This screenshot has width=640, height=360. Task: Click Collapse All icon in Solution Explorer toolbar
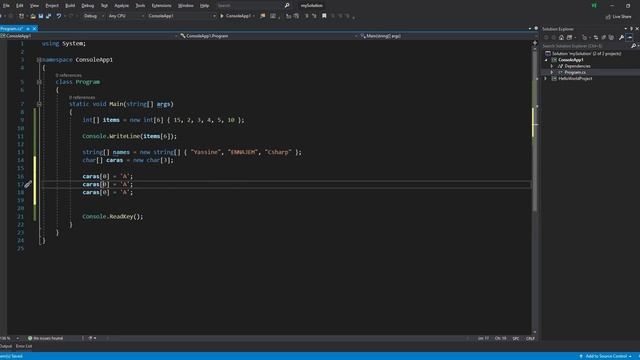(603, 38)
